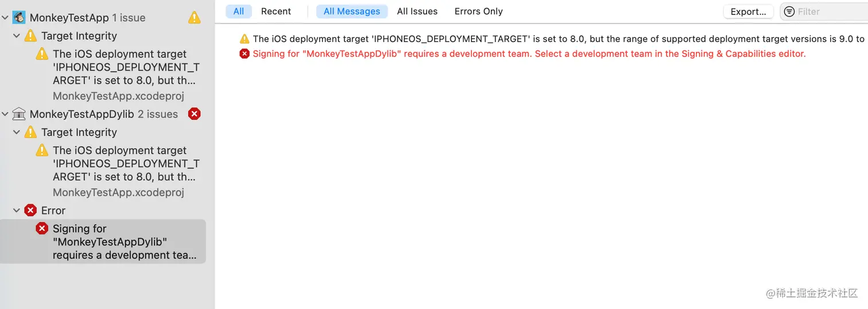Click the filter icon in the Filter field
The image size is (868, 309).
click(789, 11)
